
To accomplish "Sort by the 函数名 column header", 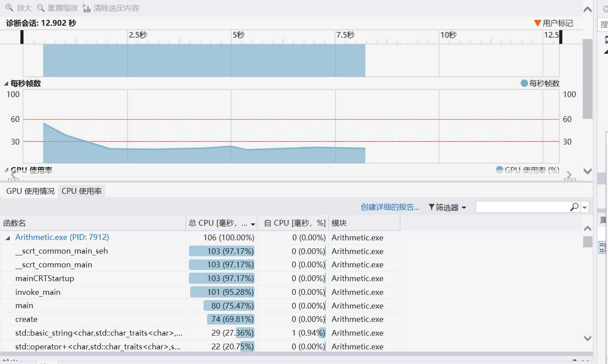I will [x=93, y=223].
